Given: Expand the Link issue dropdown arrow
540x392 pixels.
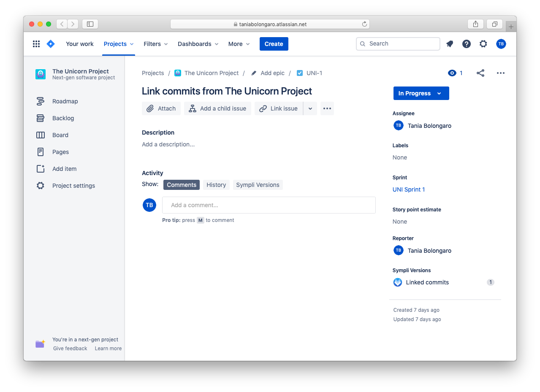Looking at the screenshot, I should click(310, 108).
